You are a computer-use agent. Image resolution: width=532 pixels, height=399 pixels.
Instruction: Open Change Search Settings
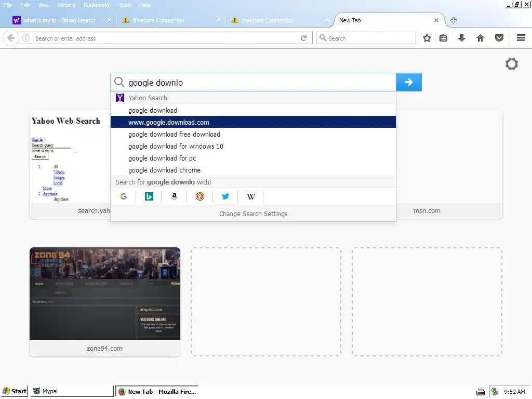pos(253,214)
